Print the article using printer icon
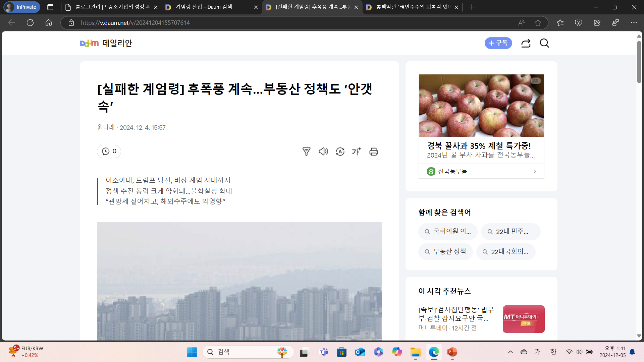The height and width of the screenshot is (362, 644). (x=374, y=152)
